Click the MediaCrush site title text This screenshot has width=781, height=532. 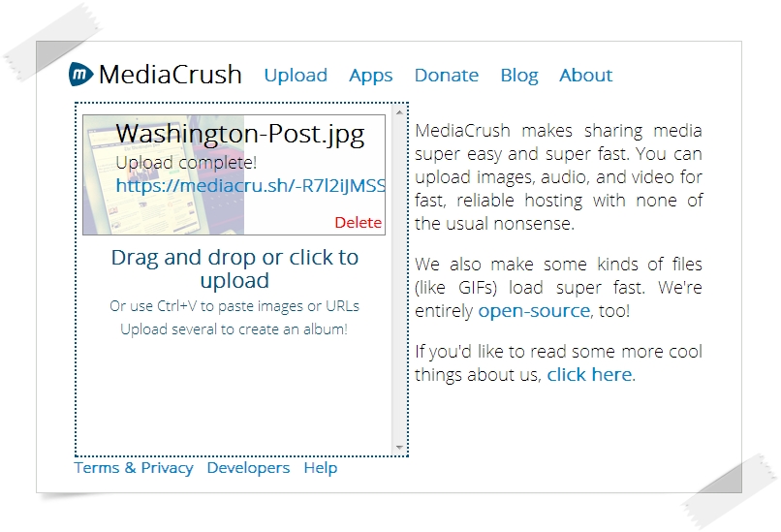point(171,75)
